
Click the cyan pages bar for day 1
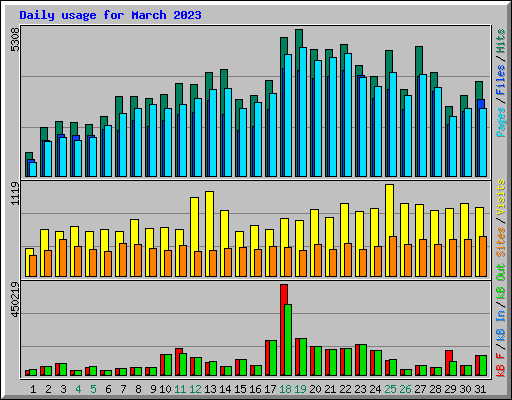tap(33, 169)
